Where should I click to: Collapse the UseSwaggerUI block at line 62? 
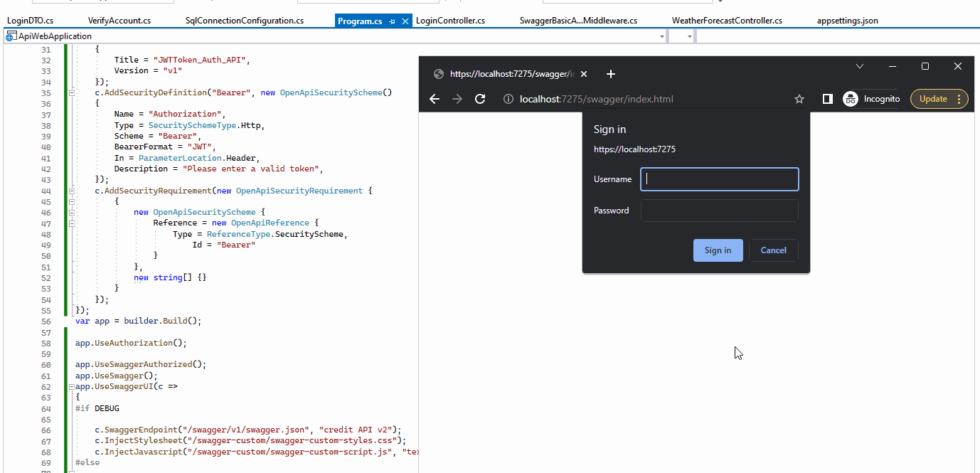pyautogui.click(x=71, y=386)
